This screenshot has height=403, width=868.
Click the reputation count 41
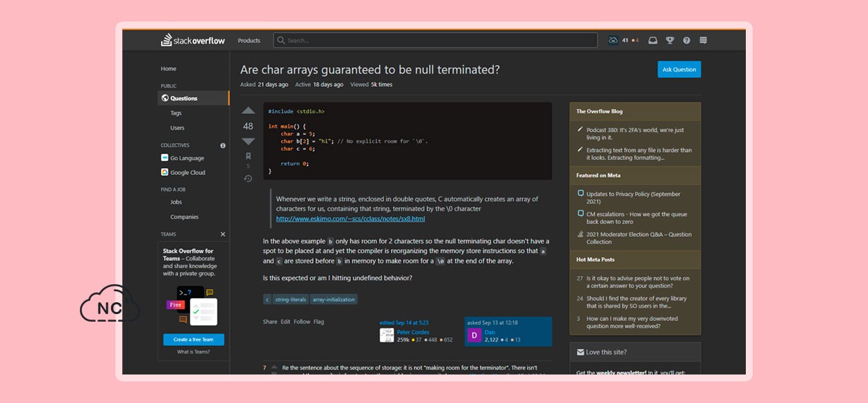coord(625,40)
